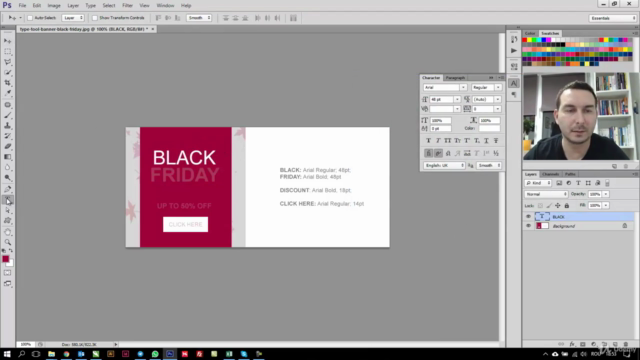Select the Gradient tool
The image size is (640, 360).
(x=8, y=157)
